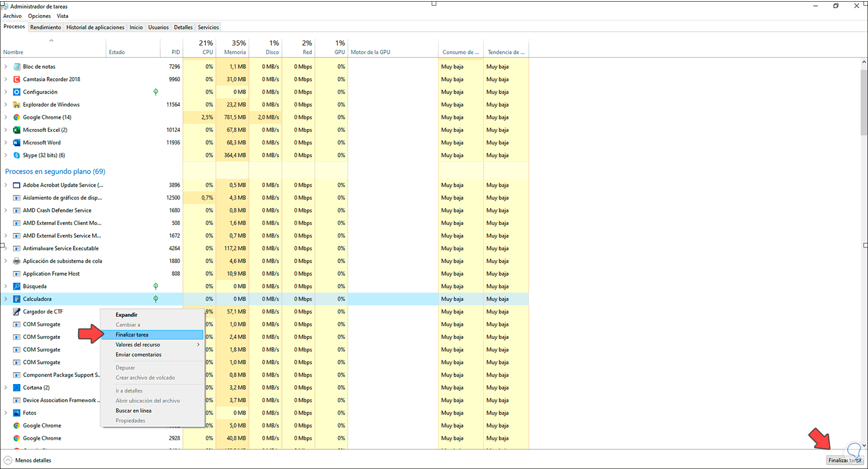Click the AMD External Events Client icon
The width and height of the screenshot is (868, 469).
(x=17, y=223)
